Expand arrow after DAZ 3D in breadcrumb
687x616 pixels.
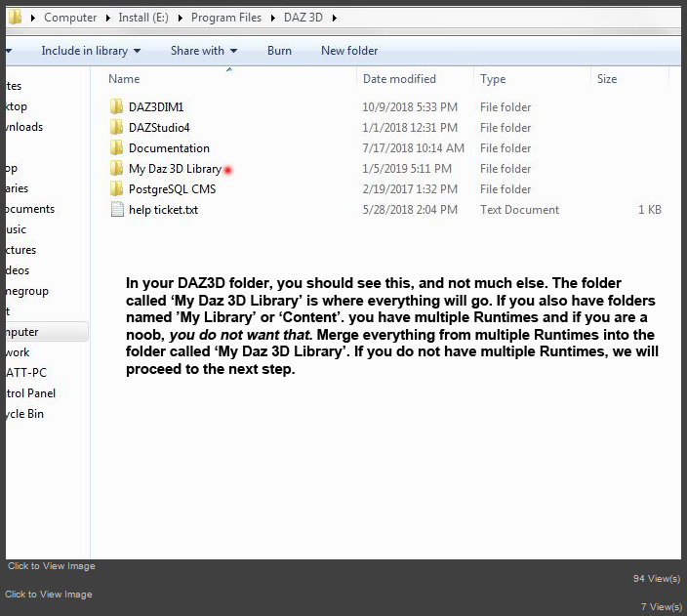(x=335, y=18)
